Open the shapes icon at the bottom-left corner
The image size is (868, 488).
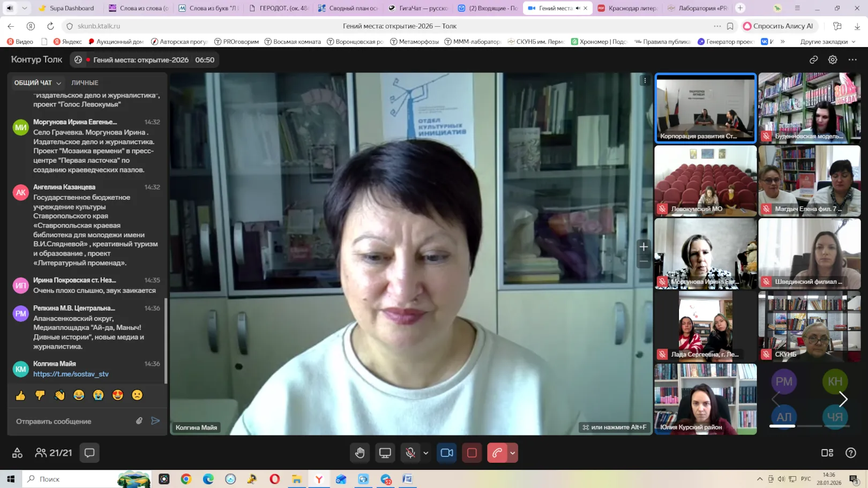pos(17,453)
